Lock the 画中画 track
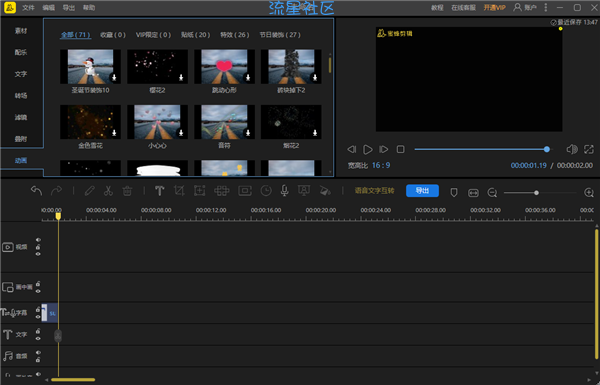 pos(38,284)
